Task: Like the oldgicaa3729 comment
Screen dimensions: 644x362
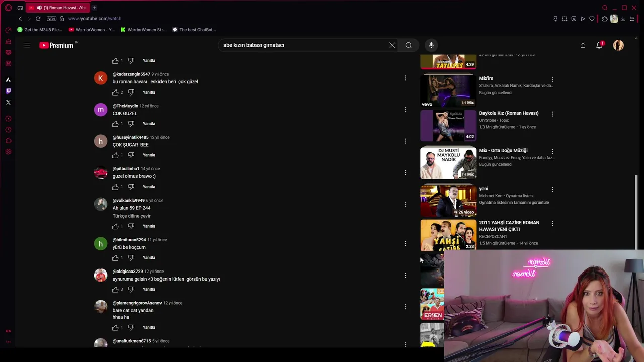Action: click(115, 290)
